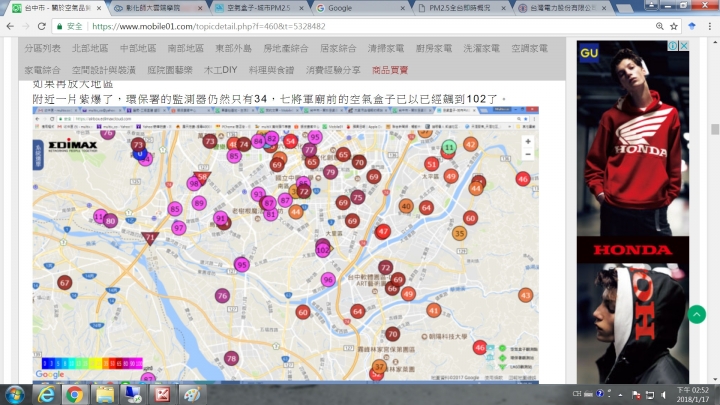Click the secure padlock 安全 indicator

click(x=69, y=26)
